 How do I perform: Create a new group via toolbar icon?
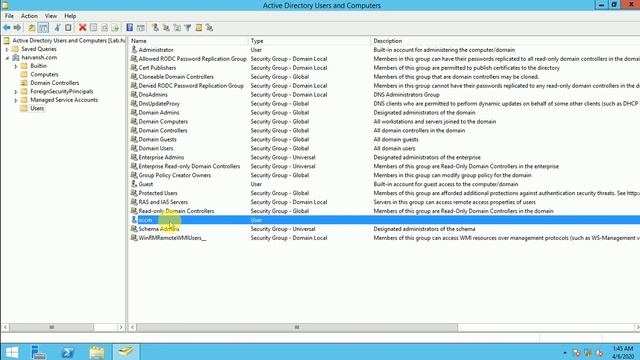166,28
